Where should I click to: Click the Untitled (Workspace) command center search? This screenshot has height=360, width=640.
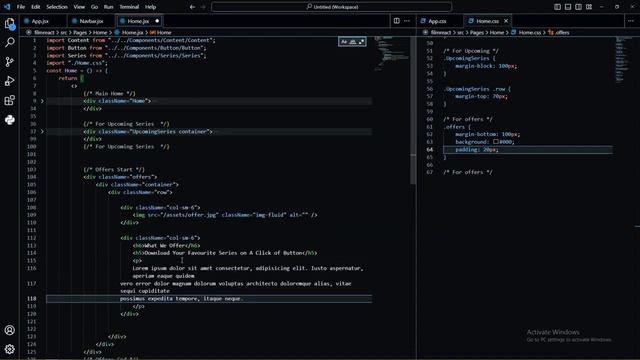[332, 7]
